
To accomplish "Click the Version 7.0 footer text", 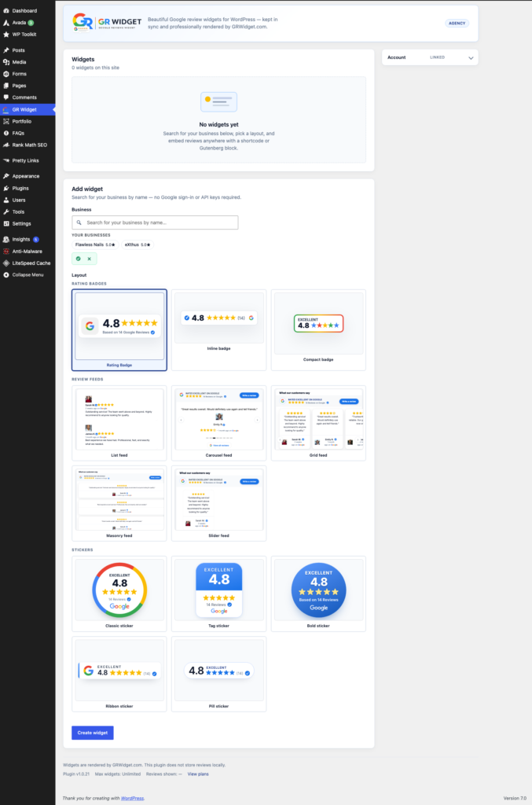I will point(515,799).
